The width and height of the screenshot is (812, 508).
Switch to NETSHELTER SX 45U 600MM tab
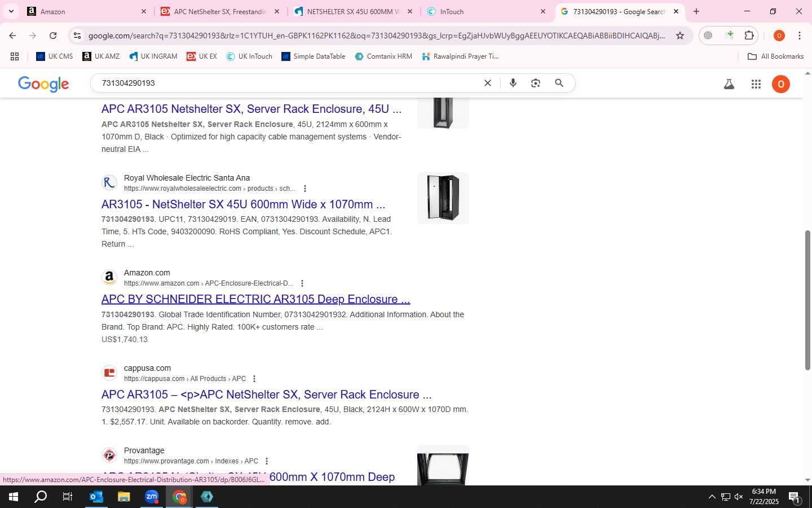pyautogui.click(x=354, y=11)
